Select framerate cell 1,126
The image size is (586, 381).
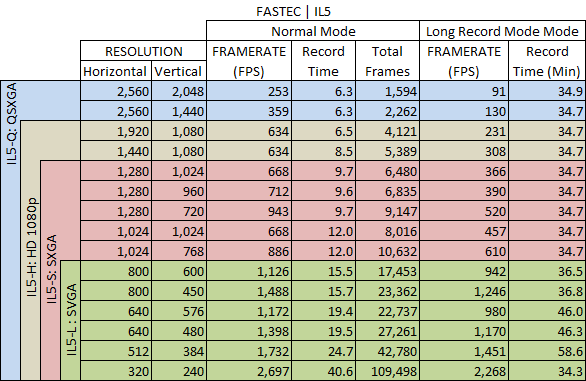click(x=249, y=271)
